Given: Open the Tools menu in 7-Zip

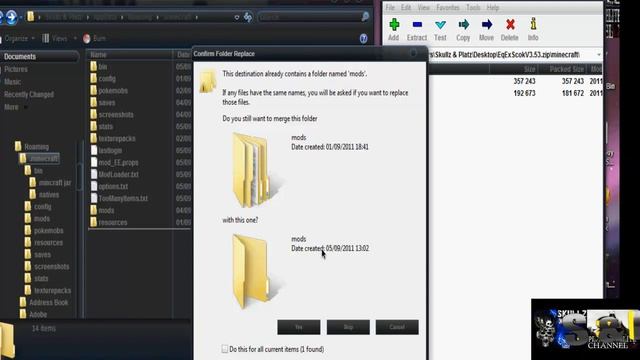Looking at the screenshot, I should pos(473,7).
